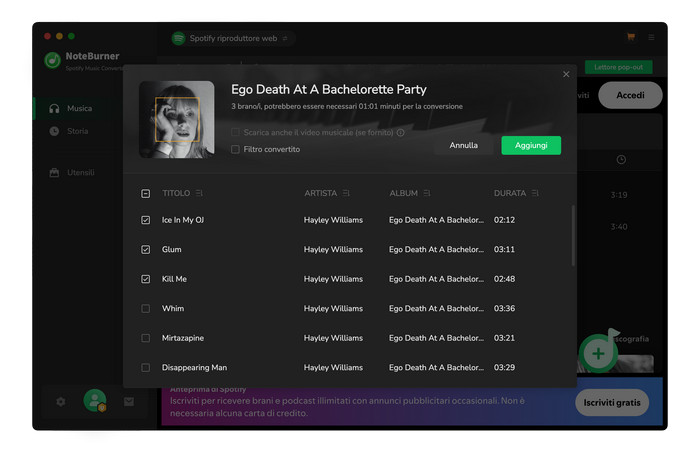The height and width of the screenshot is (473, 700).
Task: Click Annulla to cancel
Action: [x=463, y=145]
